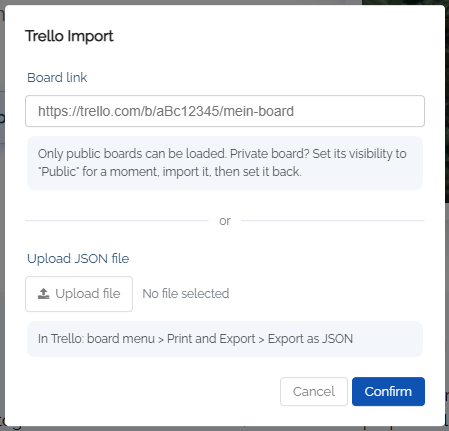Viewport: 449px width, 431px height.
Task: Click the Board link label
Action: point(57,78)
